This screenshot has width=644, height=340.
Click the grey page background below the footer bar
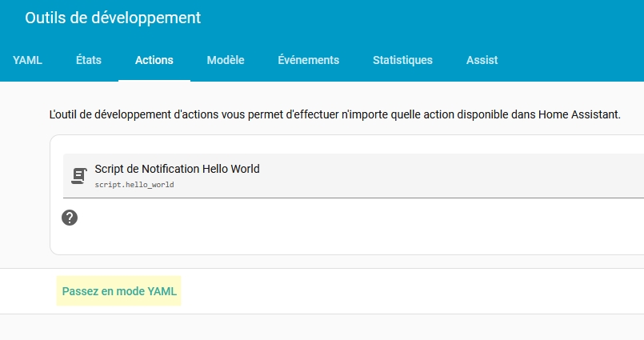[x=320, y=328]
